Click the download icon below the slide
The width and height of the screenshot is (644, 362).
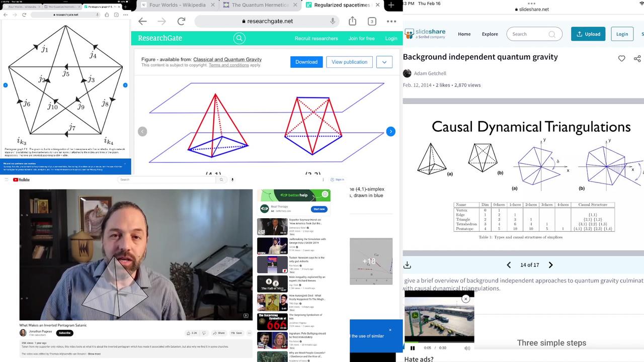click(x=407, y=264)
